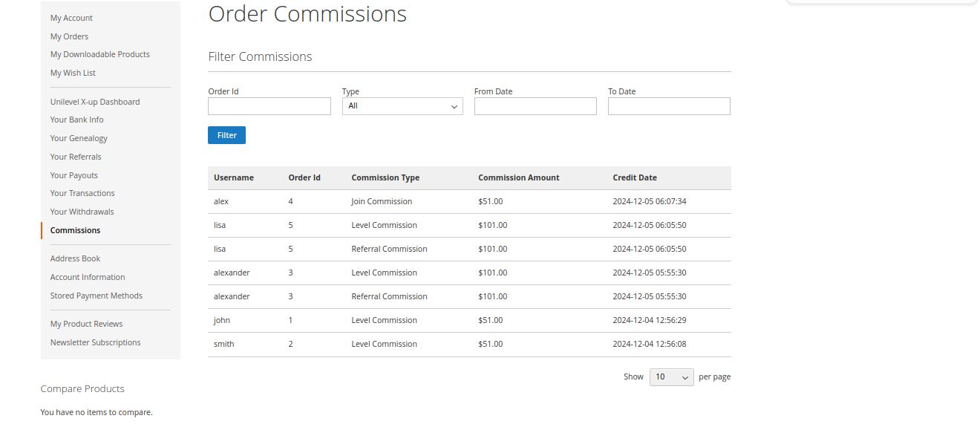Navigate to Unilevel X-up Dashboard

point(95,102)
